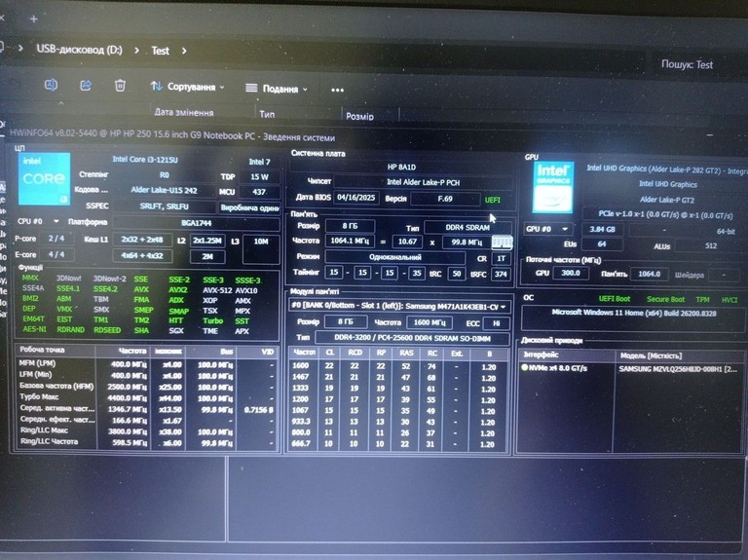Image resolution: width=748 pixels, height=560 pixels.
Task: Click the Alder Lake-U15 242 codename field
Action: pos(164,190)
